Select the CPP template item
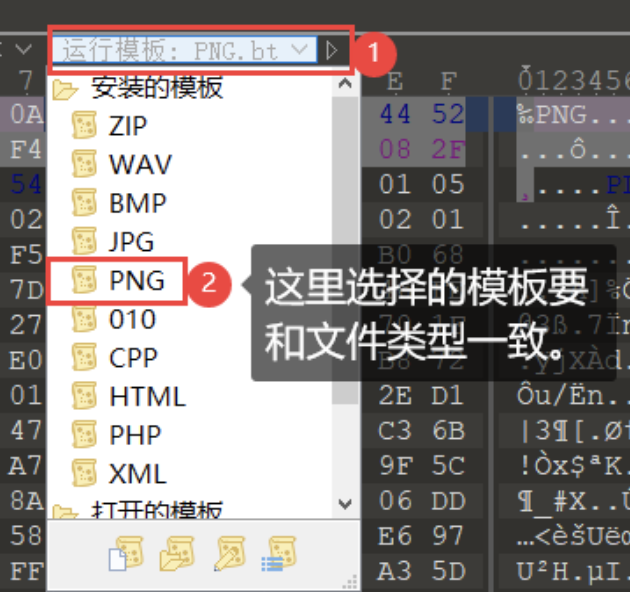 click(x=135, y=357)
